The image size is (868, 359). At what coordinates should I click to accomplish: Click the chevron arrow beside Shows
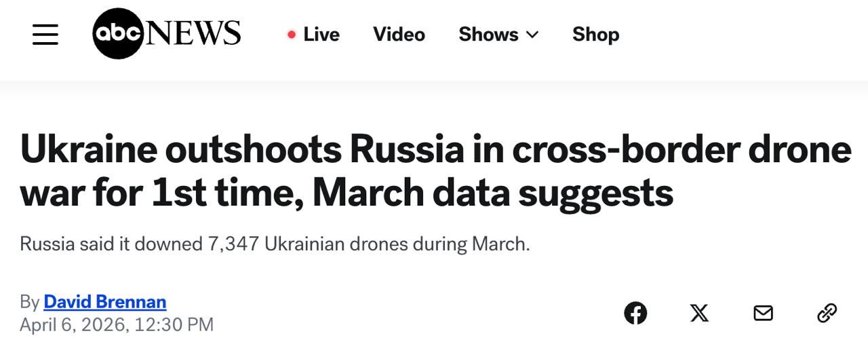[x=532, y=35]
